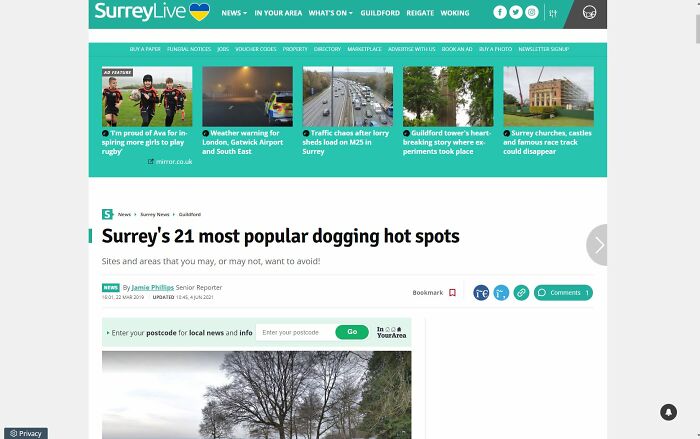Click the site settings sliders icon in header
The image size is (700, 439).
(x=553, y=13)
